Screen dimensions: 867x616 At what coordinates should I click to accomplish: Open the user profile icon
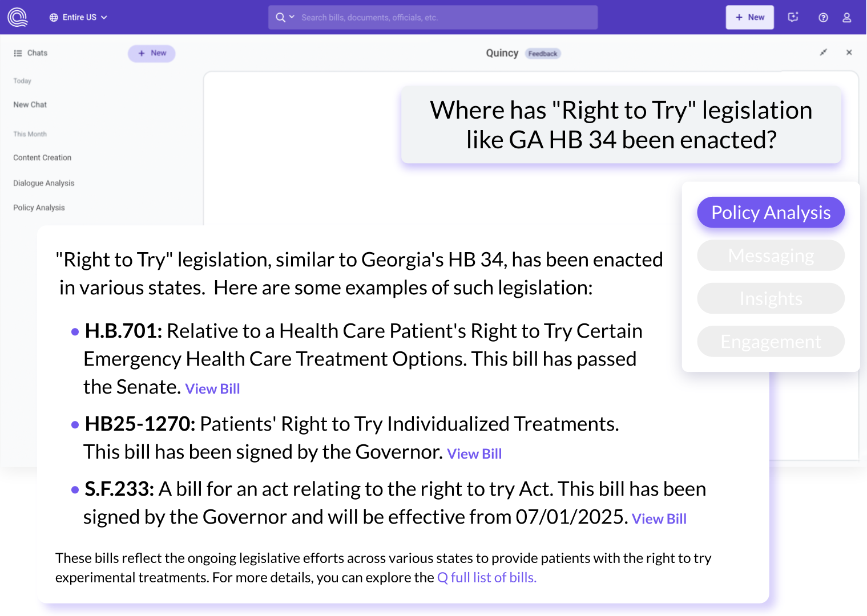point(847,18)
